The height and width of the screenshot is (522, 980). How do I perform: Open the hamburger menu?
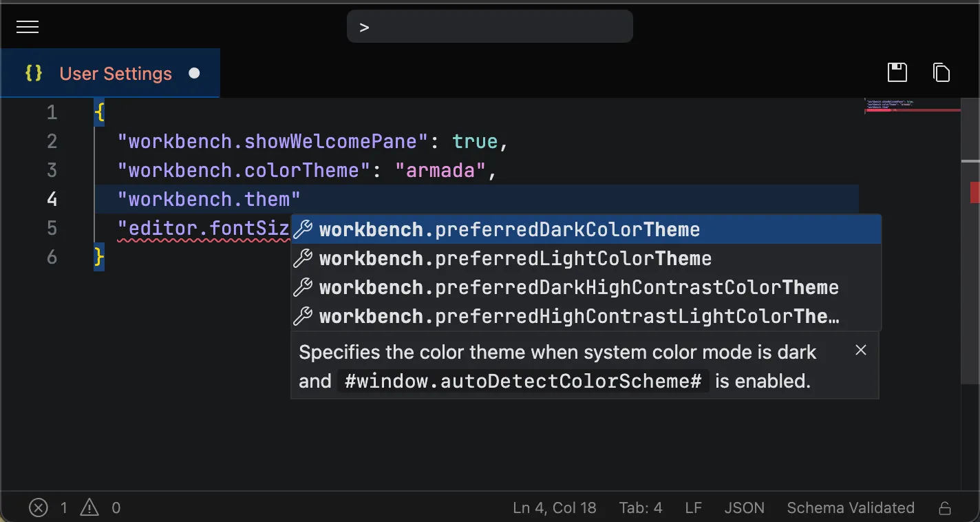(28, 27)
